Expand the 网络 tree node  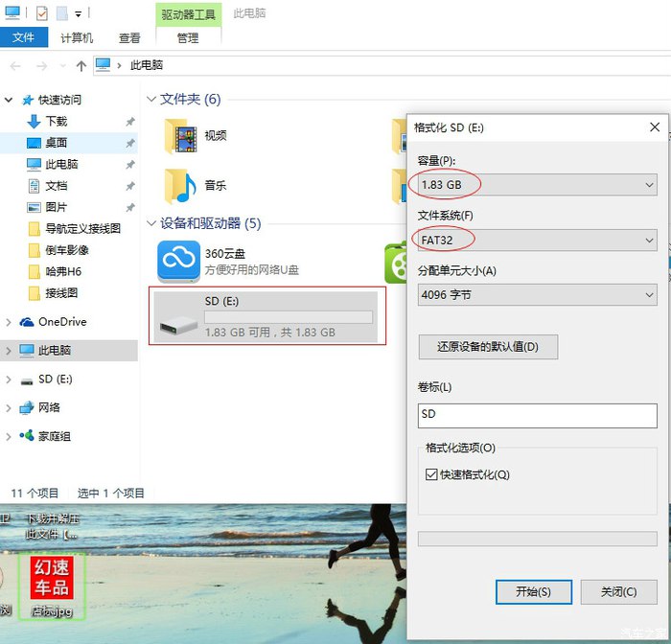click(x=8, y=408)
